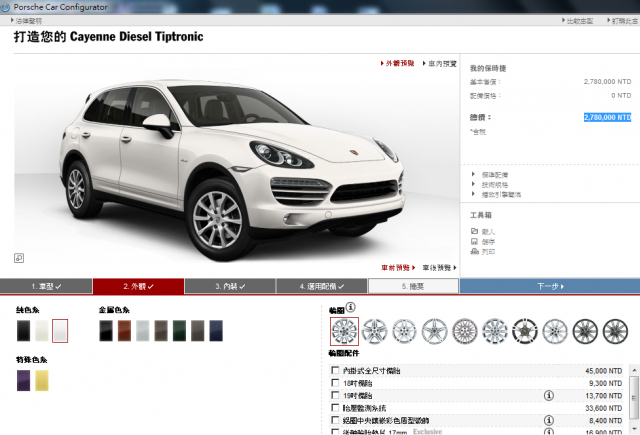The width and height of the screenshot is (640, 435).
Task: Check the 45,000 NTD full-size spare tire option
Action: point(335,370)
